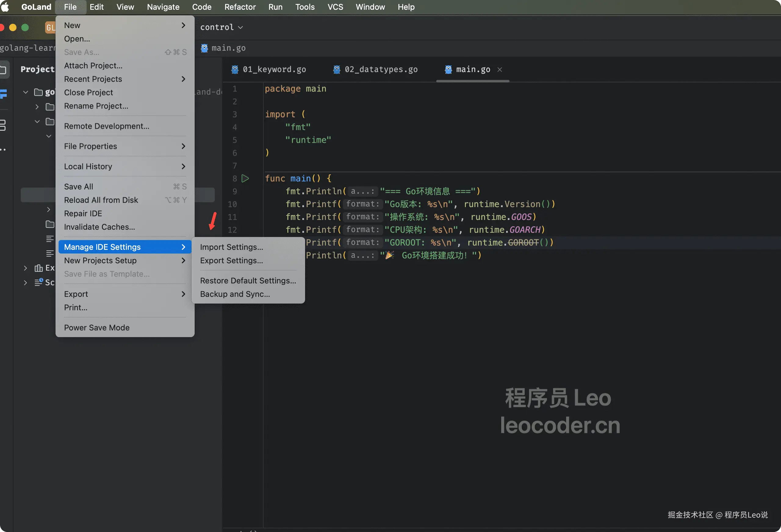Collapse the root project folder chevron
Image resolution: width=781 pixels, height=532 pixels.
26,92
